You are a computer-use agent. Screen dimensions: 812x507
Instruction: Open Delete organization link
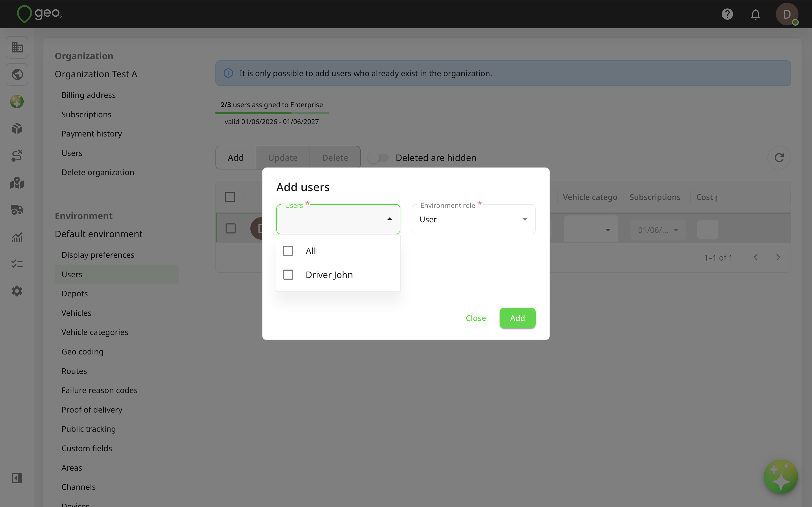coord(98,172)
